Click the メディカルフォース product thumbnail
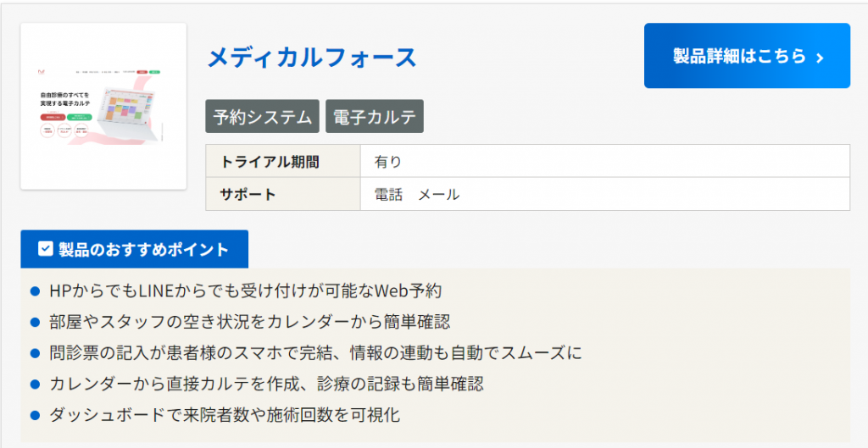The height and width of the screenshot is (448, 868). 103,106
